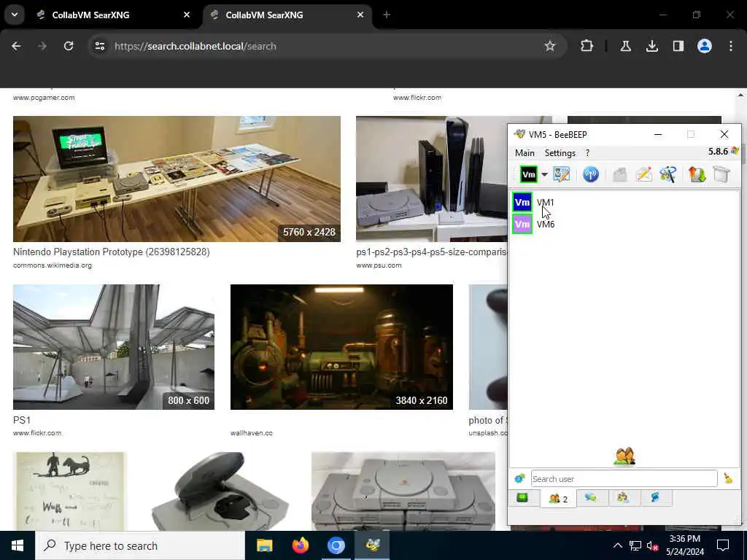Open the ? help menu in BeeBEEP
Viewport: 747px width, 560px height.
[x=587, y=153]
